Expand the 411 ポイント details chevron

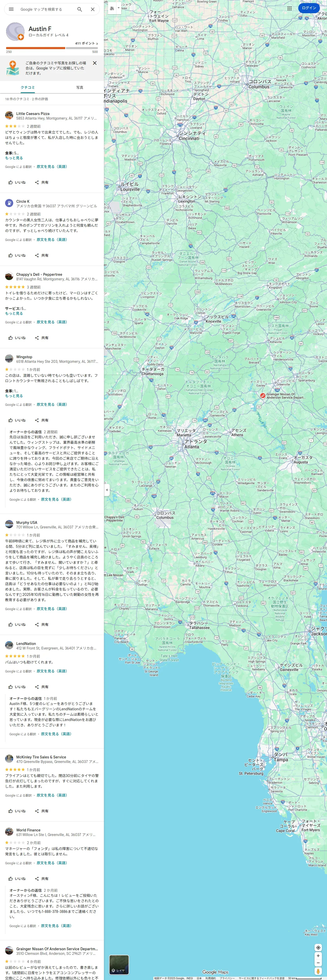coord(97,43)
